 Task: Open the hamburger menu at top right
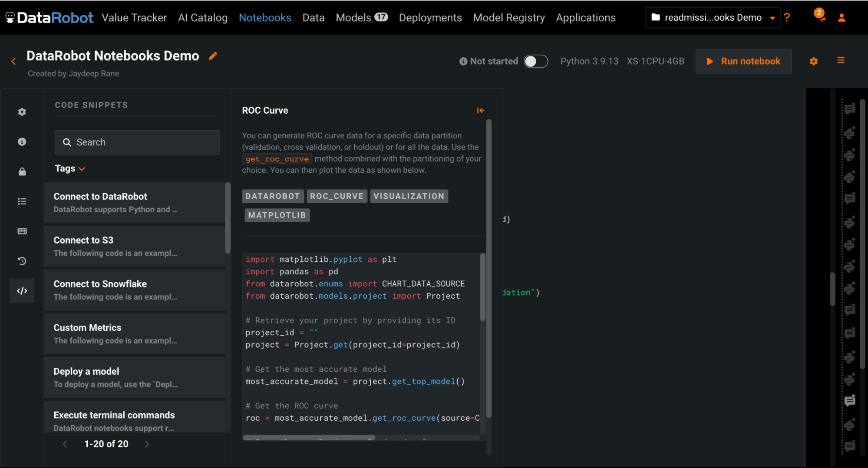tap(841, 61)
